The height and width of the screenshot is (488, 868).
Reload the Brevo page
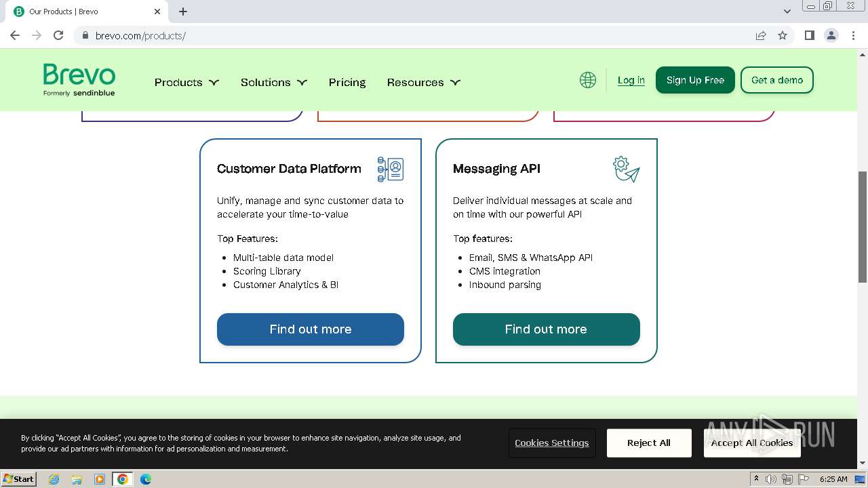(58, 35)
